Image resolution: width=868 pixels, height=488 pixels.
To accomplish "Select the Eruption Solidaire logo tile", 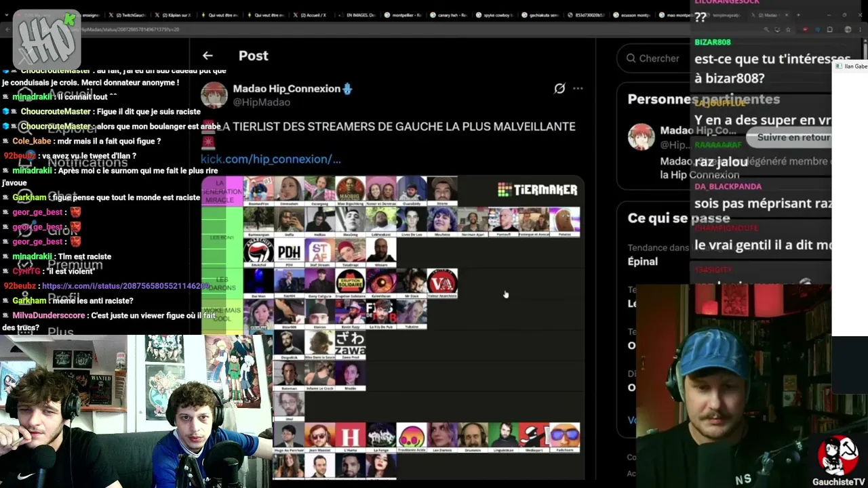I will (351, 283).
